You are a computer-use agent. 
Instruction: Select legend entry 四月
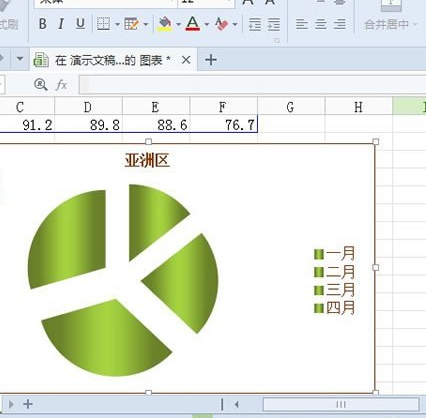(334, 307)
